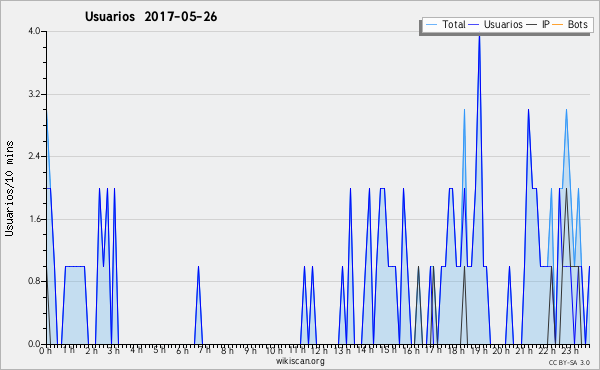Click the y-axis label Usuarios/10 mins

pos(9,189)
